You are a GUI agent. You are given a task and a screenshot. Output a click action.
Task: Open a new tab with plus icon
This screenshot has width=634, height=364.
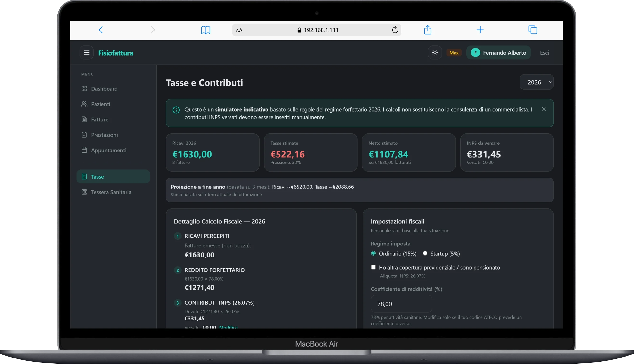[x=480, y=30]
